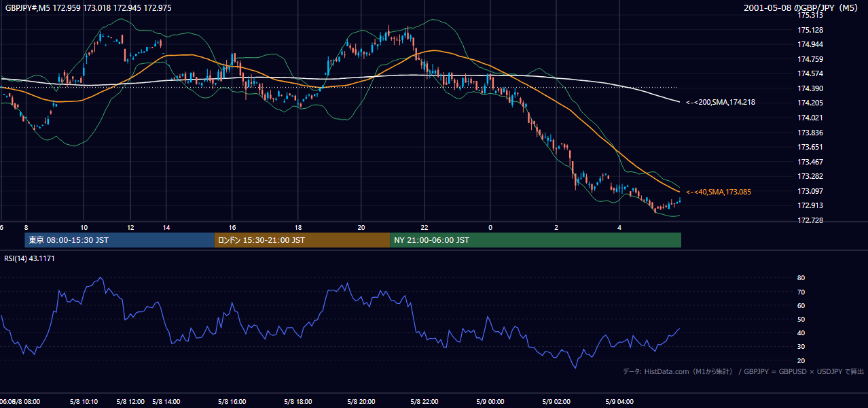Click the RSI scale level 80
This screenshot has width=868, height=408.
(x=801, y=278)
